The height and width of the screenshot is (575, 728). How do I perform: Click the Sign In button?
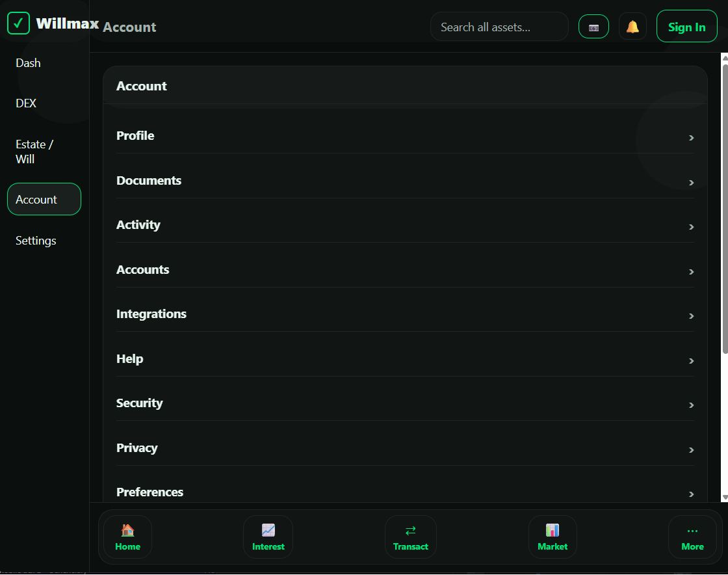686,27
